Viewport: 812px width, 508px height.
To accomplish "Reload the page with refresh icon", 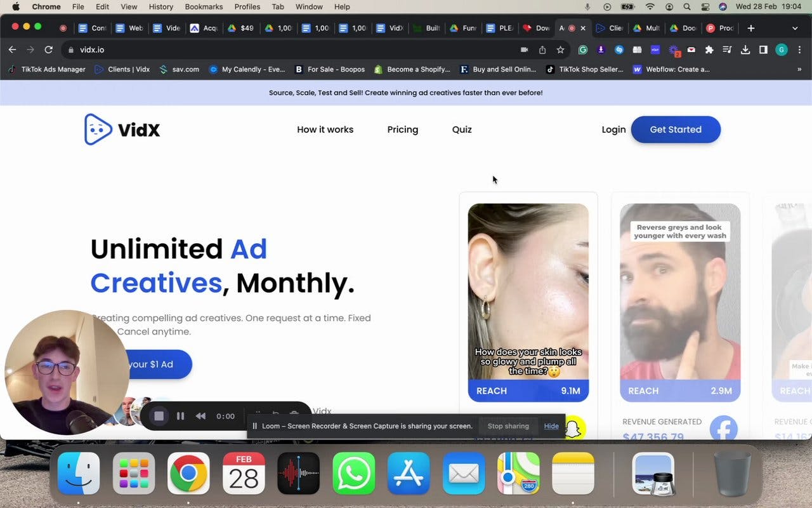I will 48,50.
